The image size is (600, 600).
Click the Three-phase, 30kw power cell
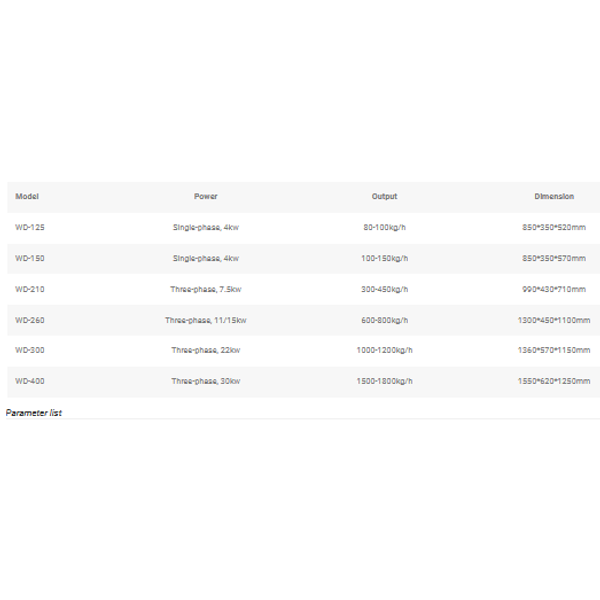205,381
